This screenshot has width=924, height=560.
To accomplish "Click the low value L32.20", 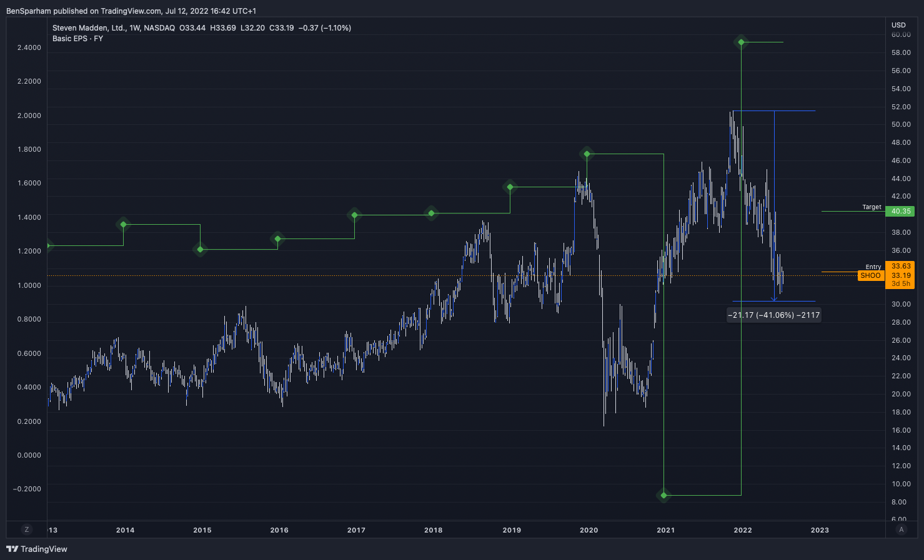I will (x=252, y=28).
